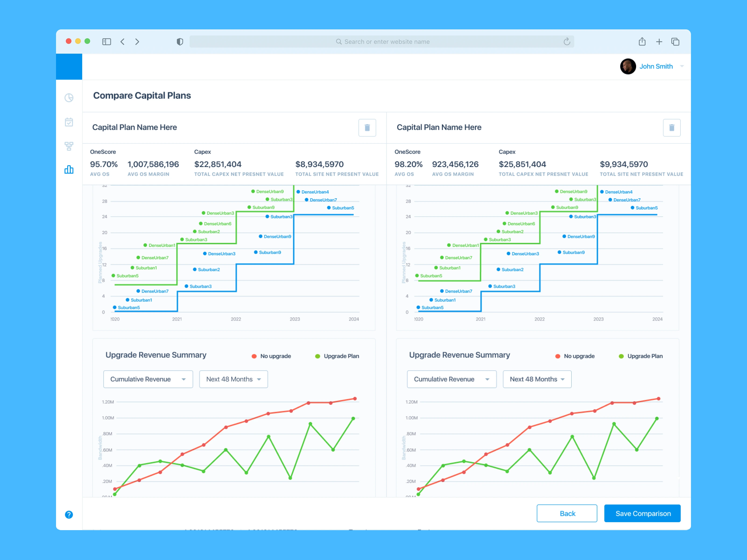747x560 pixels.
Task: Expand left Cumulative Revenue dropdown
Action: click(x=148, y=379)
